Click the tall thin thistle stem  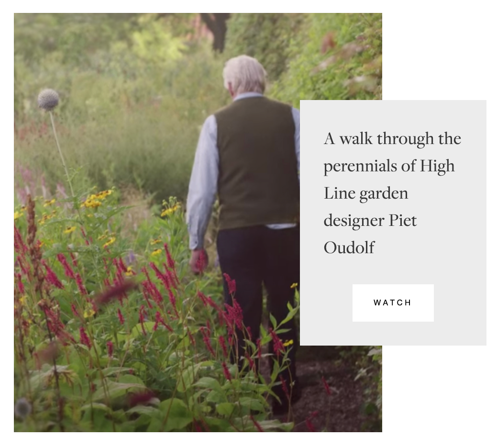click(x=62, y=152)
